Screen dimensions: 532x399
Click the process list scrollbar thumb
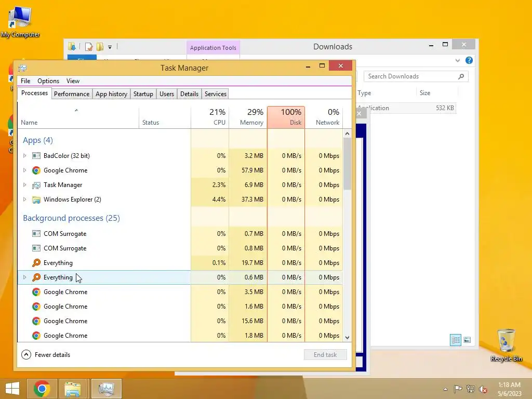click(x=347, y=164)
